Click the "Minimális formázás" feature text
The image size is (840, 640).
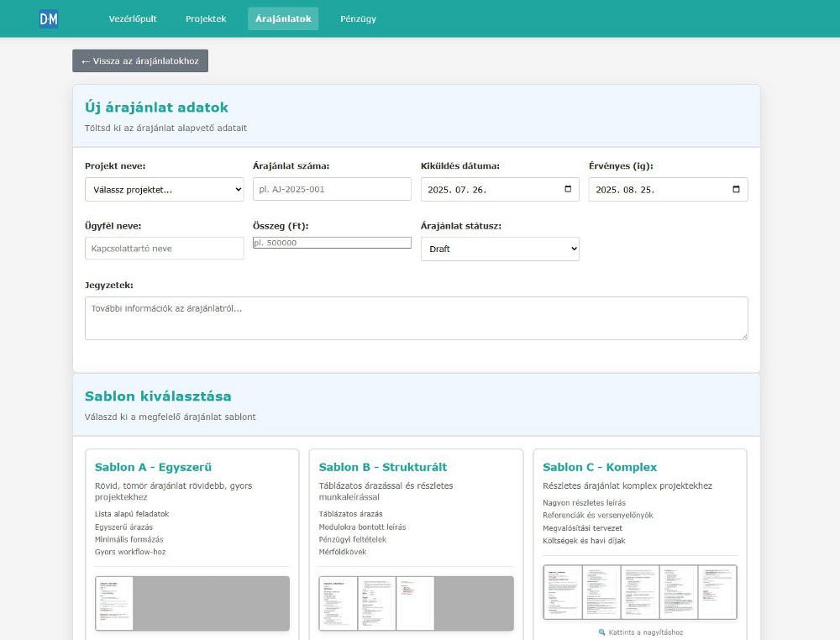pyautogui.click(x=129, y=539)
